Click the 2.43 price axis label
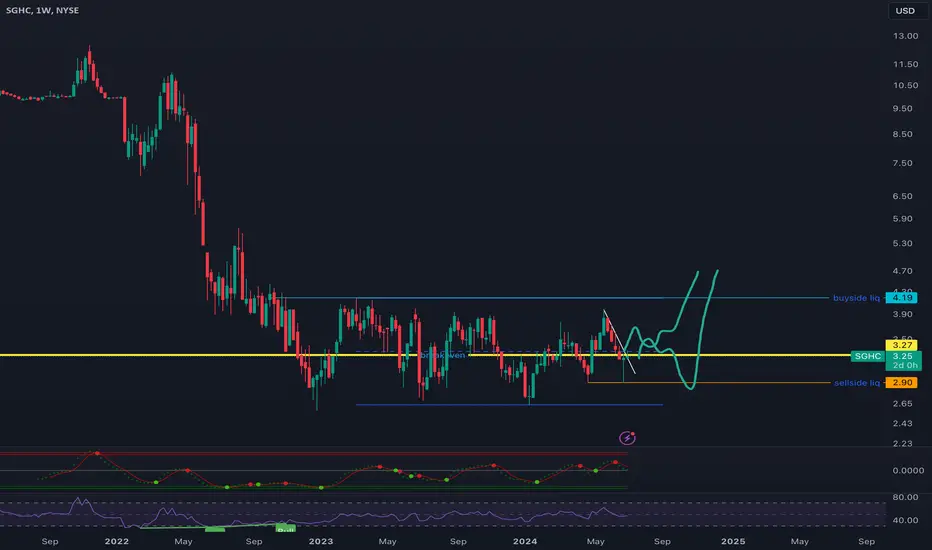The height and width of the screenshot is (550, 932). [902, 423]
